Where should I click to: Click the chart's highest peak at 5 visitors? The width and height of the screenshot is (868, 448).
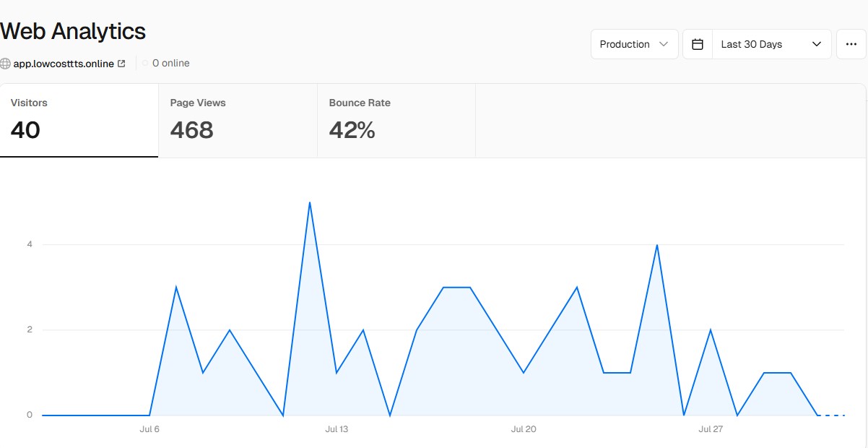point(310,202)
